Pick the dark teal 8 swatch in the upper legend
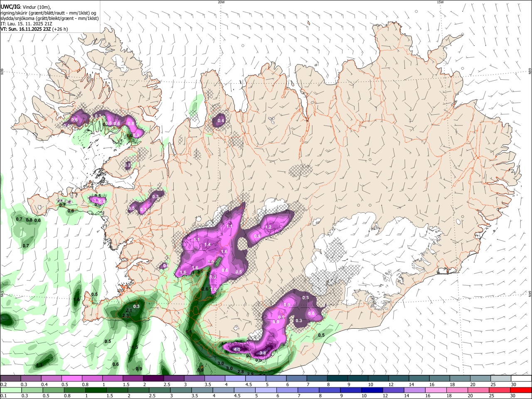The image size is (532, 399). coord(337,379)
